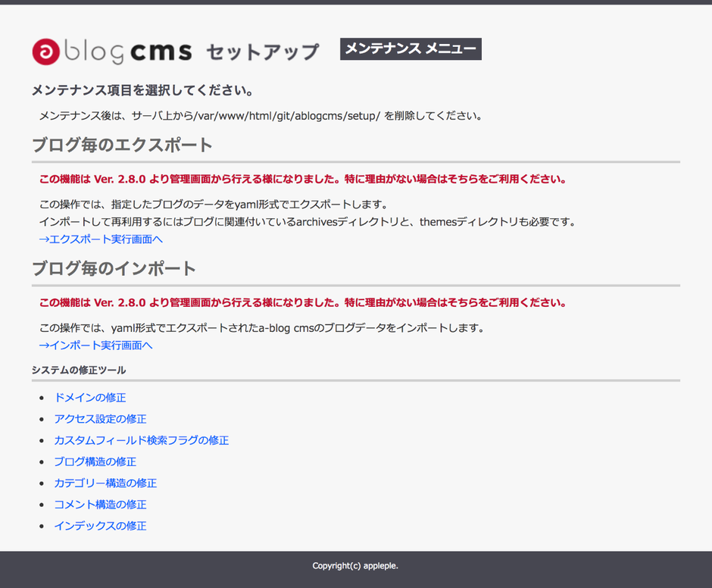The image size is (712, 588).
Task: Select the ブログ構造の修正 link
Action: (95, 461)
